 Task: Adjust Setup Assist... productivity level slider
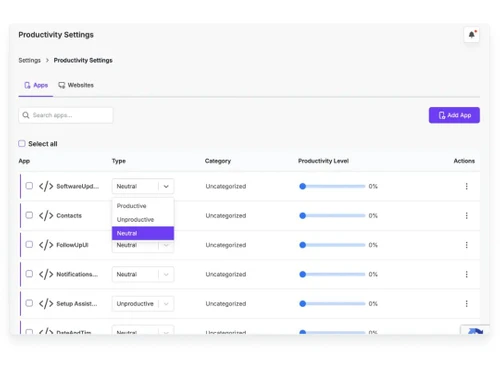[332, 303]
